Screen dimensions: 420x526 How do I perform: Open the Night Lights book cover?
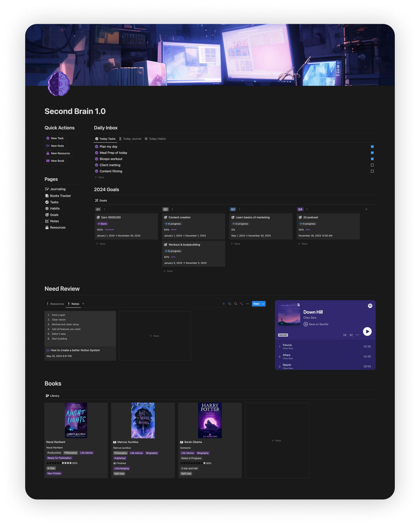pos(76,420)
